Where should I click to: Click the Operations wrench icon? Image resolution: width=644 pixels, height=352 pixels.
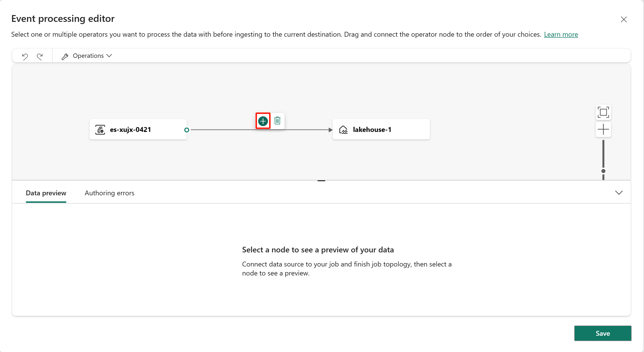click(64, 55)
